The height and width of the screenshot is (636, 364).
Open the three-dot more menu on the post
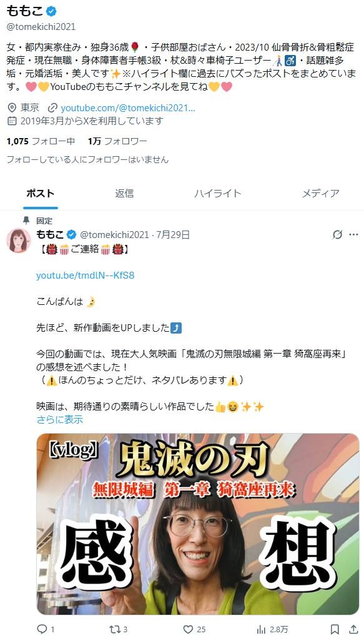pos(353,234)
